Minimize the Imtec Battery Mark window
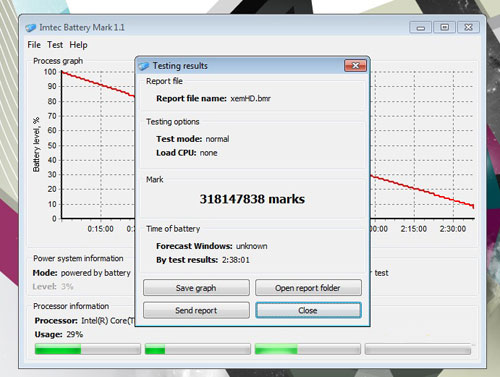 (x=421, y=28)
